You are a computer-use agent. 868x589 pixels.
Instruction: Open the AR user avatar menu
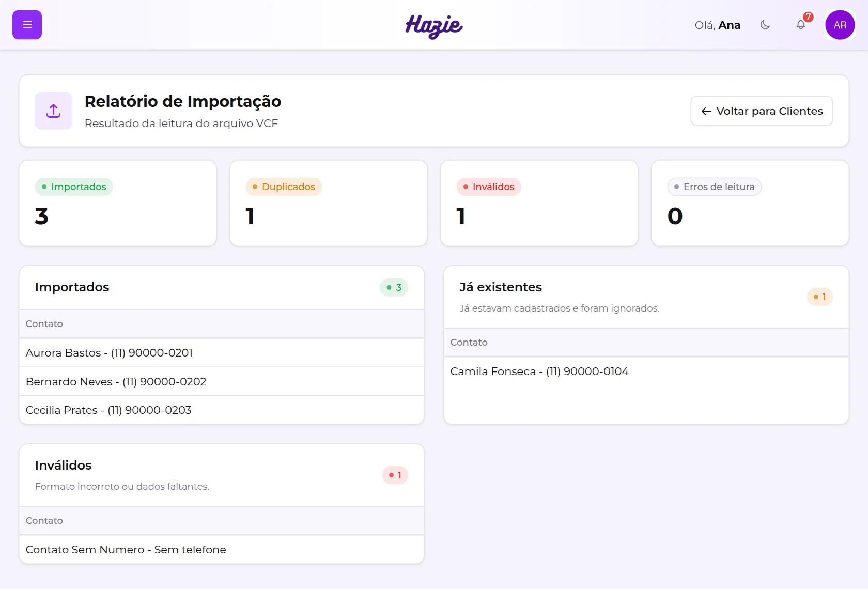point(840,25)
